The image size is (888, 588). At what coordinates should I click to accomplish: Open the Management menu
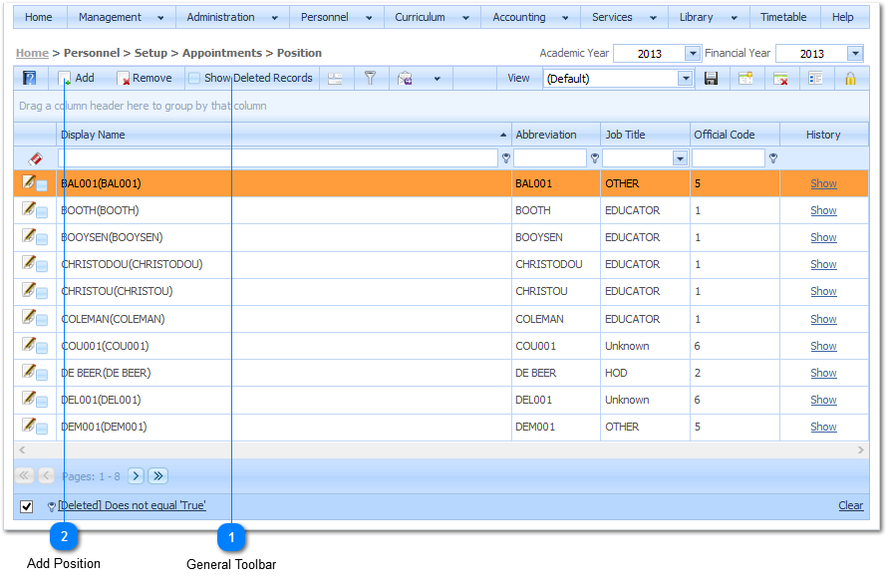click(x=122, y=17)
